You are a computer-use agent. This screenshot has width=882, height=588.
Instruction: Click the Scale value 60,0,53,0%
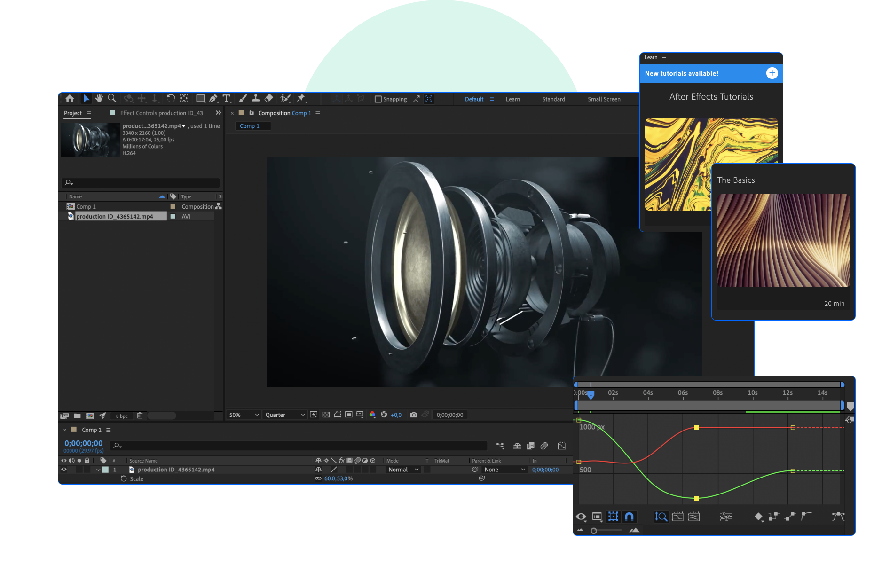coord(338,478)
